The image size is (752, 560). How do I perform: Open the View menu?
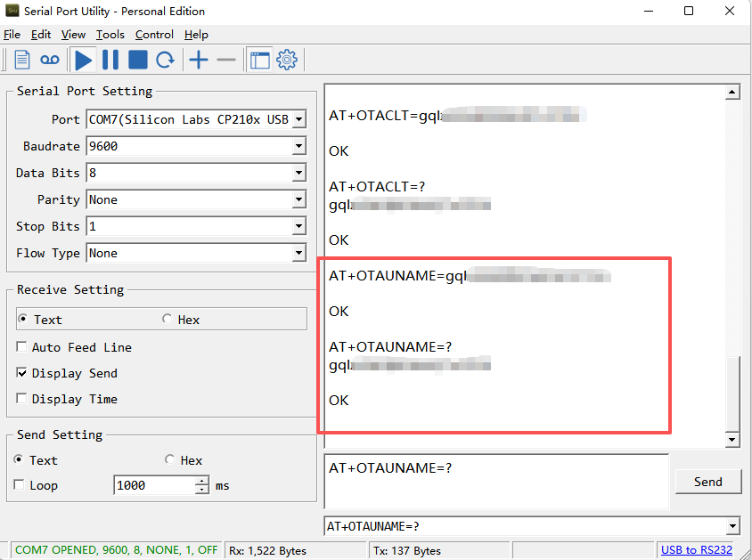click(73, 35)
